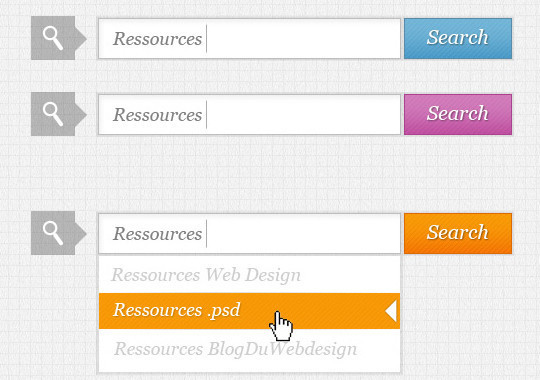Focus the empty area of the top search field
540x380 pixels.
coord(303,38)
